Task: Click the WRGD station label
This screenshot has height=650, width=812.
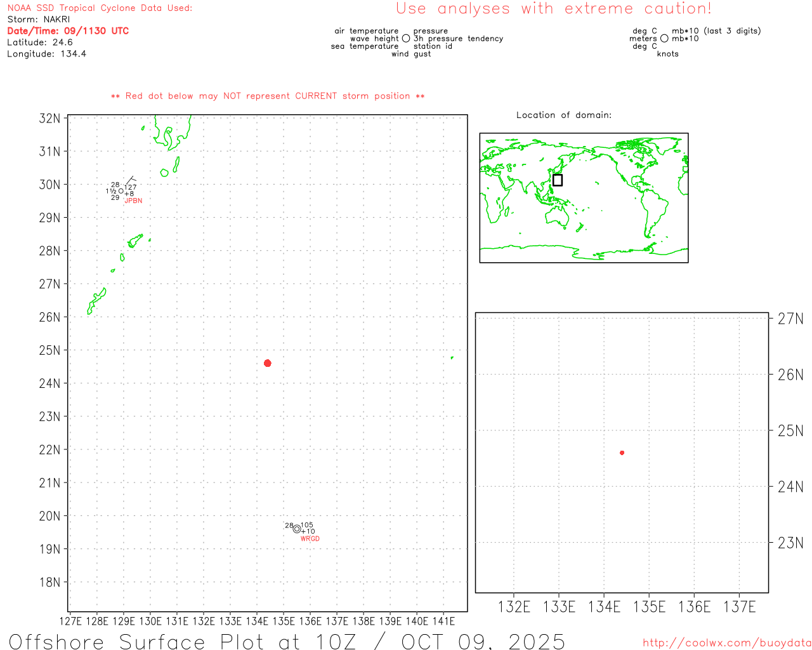Action: (x=310, y=539)
